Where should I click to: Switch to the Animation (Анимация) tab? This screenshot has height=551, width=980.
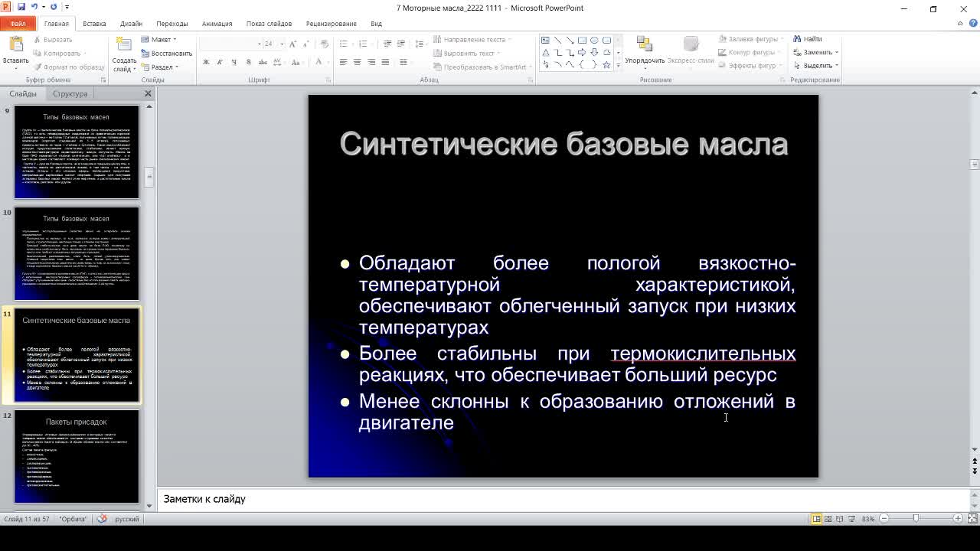[x=217, y=24]
